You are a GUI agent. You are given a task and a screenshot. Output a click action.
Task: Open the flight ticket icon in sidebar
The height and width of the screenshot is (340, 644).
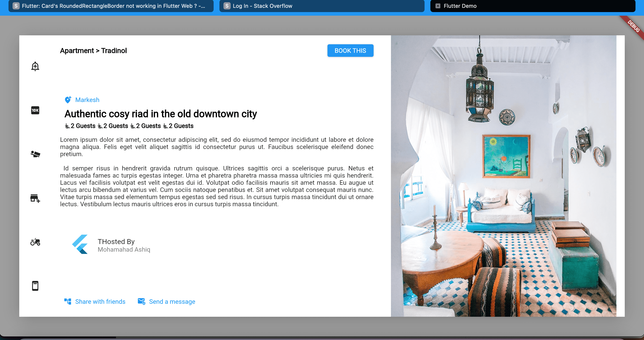[x=35, y=154]
